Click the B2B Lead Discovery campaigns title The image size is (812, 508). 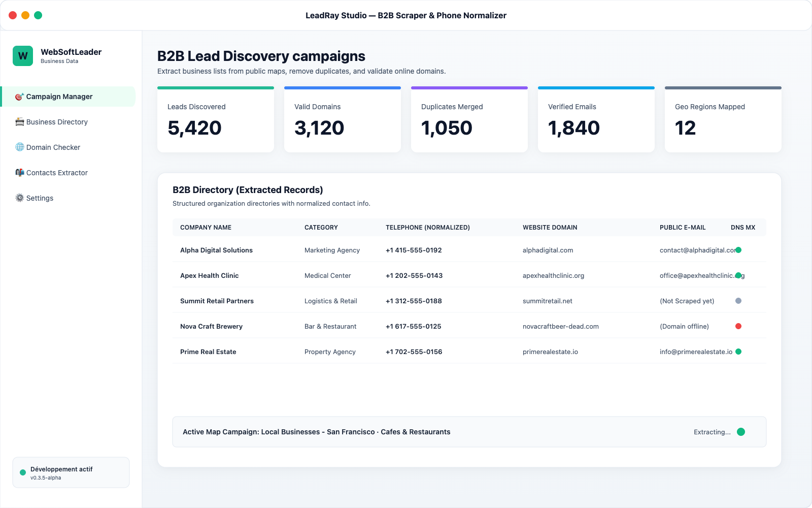(261, 56)
